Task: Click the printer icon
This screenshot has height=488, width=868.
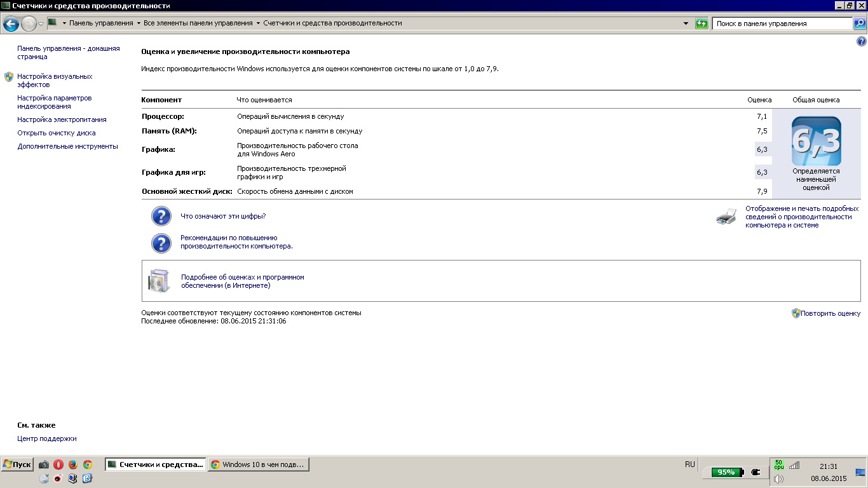Action: click(726, 217)
